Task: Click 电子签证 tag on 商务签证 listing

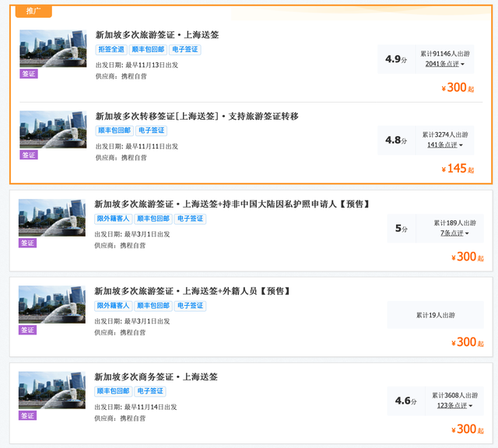Action: point(150,391)
